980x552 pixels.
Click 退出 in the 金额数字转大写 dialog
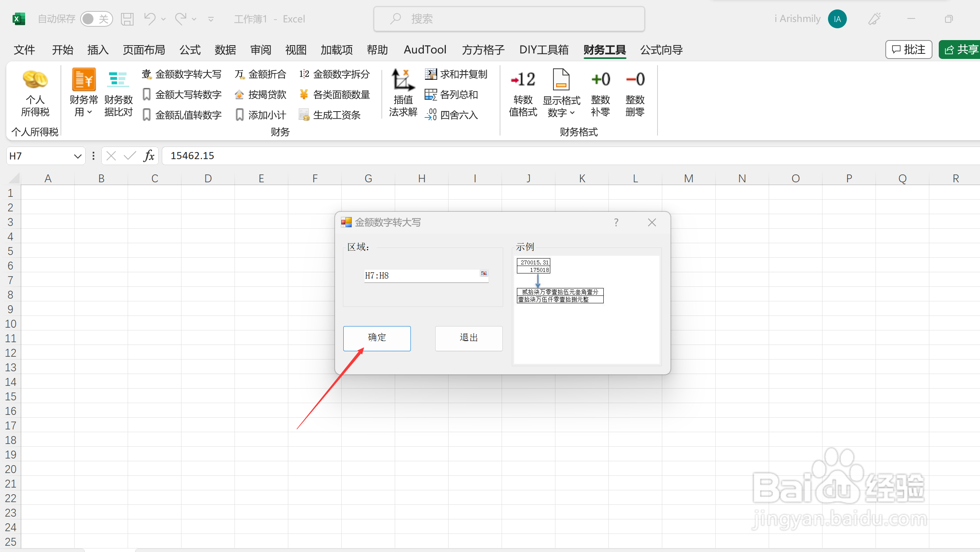pos(469,338)
